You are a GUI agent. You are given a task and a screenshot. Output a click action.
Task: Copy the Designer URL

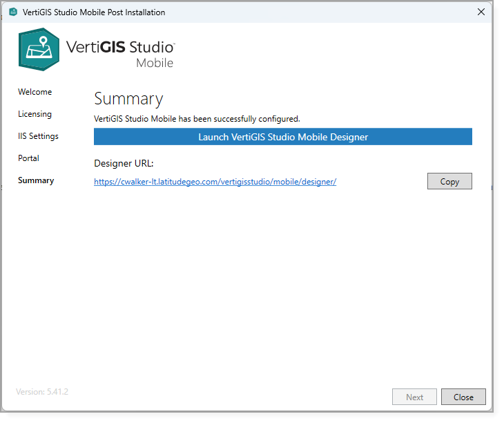pyautogui.click(x=449, y=181)
